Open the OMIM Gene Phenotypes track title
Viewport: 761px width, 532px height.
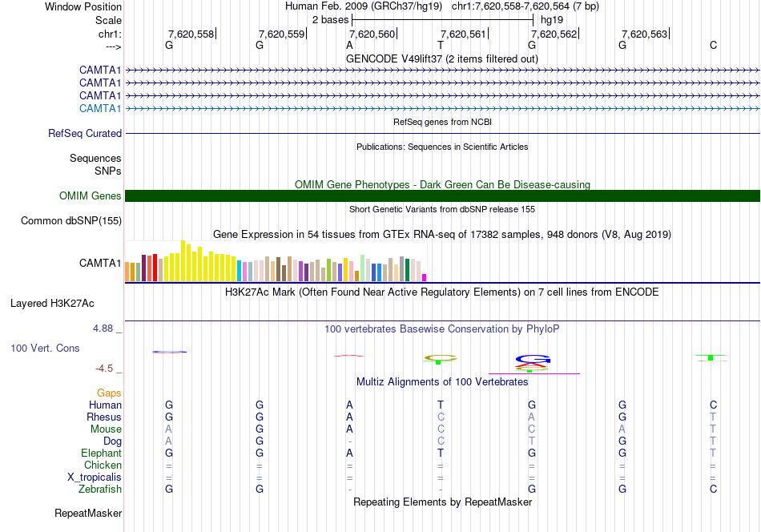(x=442, y=184)
